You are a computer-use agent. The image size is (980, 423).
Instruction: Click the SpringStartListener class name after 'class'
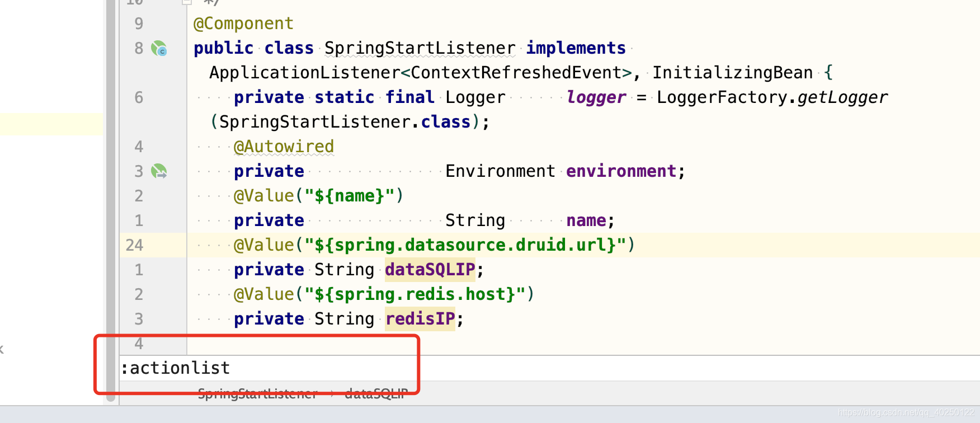tap(420, 48)
